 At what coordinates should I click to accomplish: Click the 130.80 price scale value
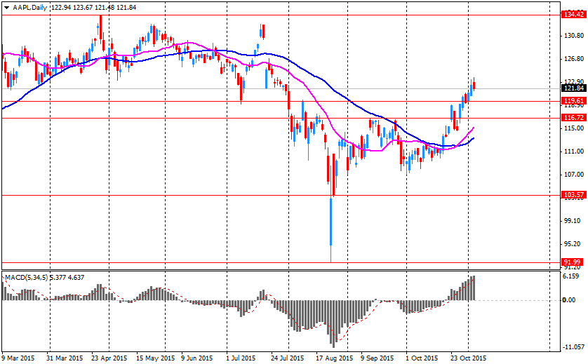tap(574, 36)
